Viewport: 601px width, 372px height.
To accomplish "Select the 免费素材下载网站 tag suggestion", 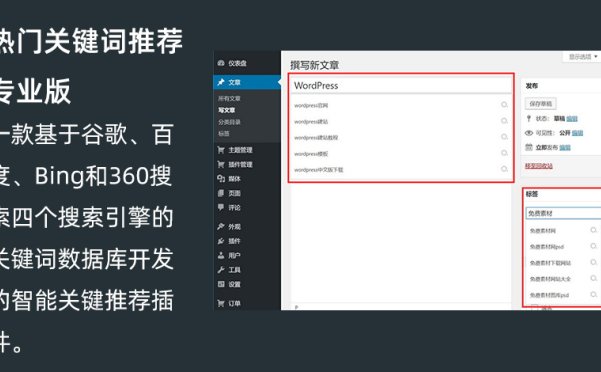I will click(550, 263).
